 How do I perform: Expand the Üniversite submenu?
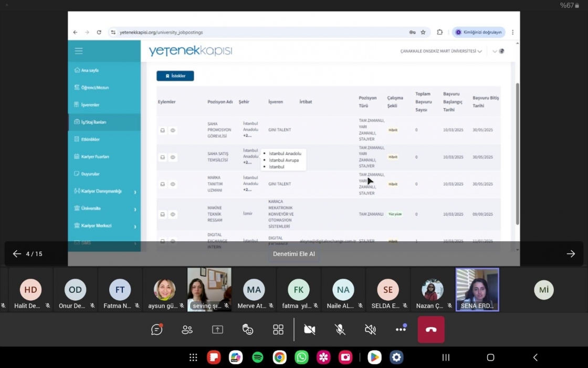pos(104,208)
